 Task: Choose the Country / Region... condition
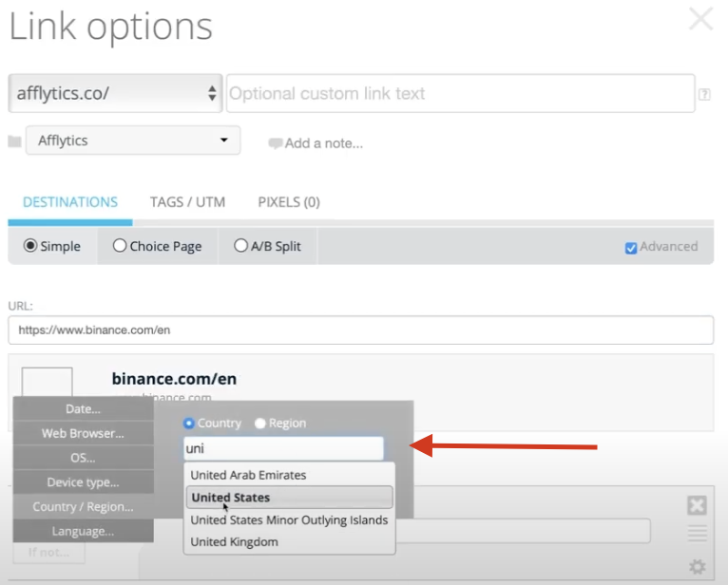(83, 506)
